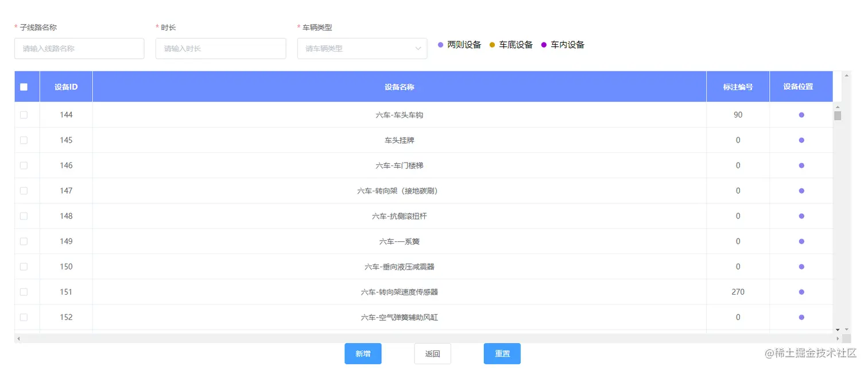This screenshot has width=868, height=370.
Task: Check the box for device 147
Action: (x=24, y=191)
